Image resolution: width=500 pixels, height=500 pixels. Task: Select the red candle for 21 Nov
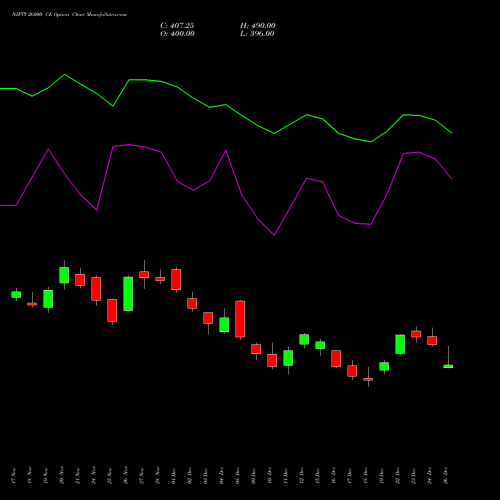tap(80, 280)
